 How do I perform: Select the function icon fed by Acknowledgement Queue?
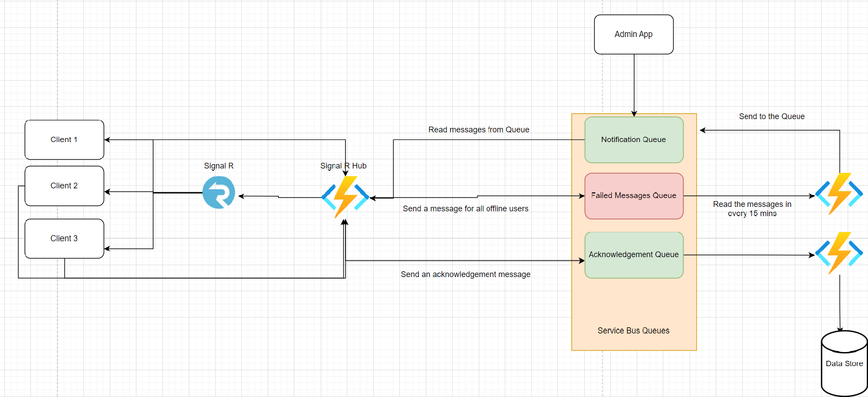click(839, 253)
